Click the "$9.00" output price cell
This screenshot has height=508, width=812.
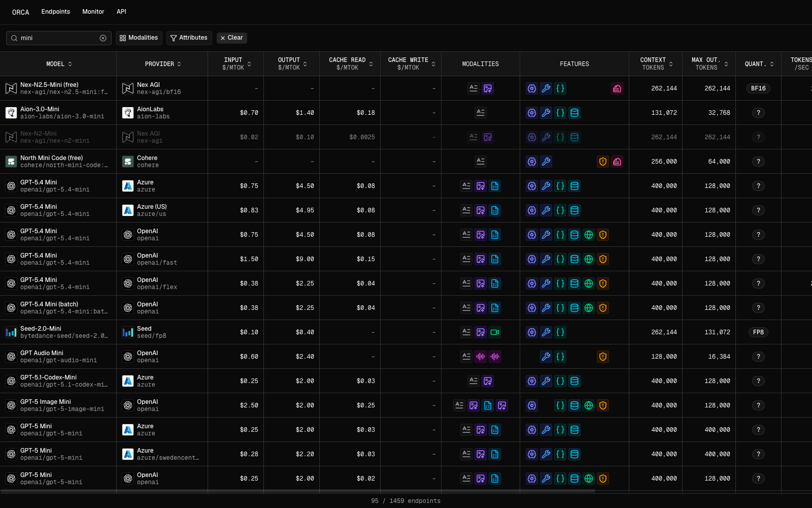tap(305, 259)
